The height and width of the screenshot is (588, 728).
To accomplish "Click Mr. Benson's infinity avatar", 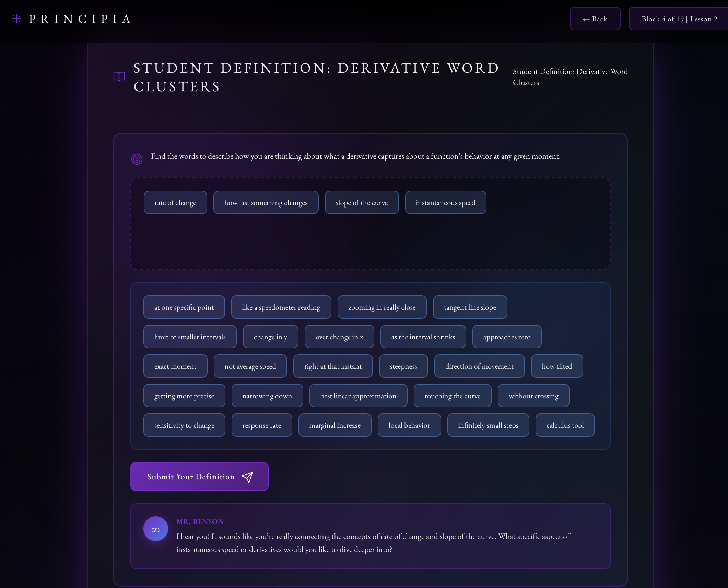I will pyautogui.click(x=155, y=529).
